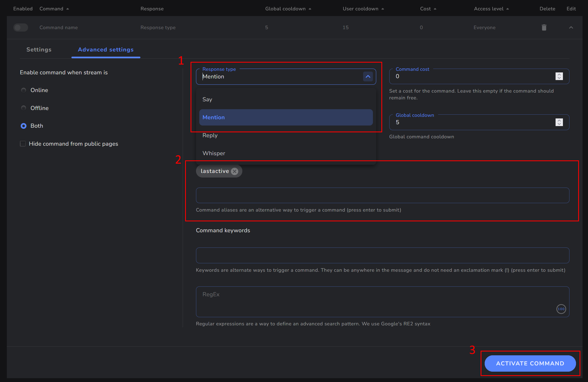Click the trash delete command icon
Image resolution: width=588 pixels, height=382 pixels.
click(544, 27)
